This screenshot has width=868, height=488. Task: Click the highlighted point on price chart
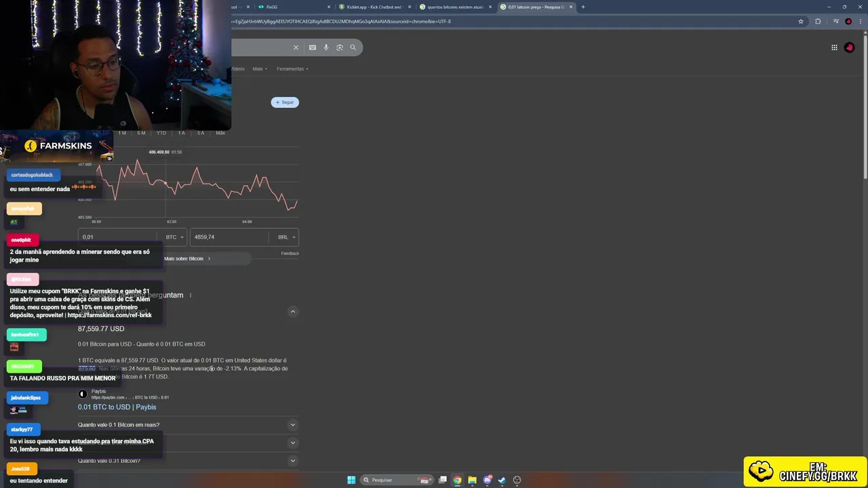165,184
